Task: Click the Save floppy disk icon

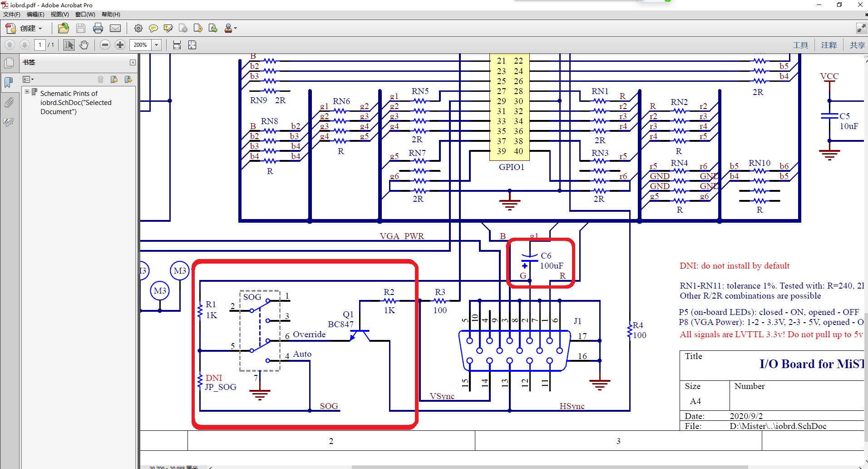Action: 81,28
